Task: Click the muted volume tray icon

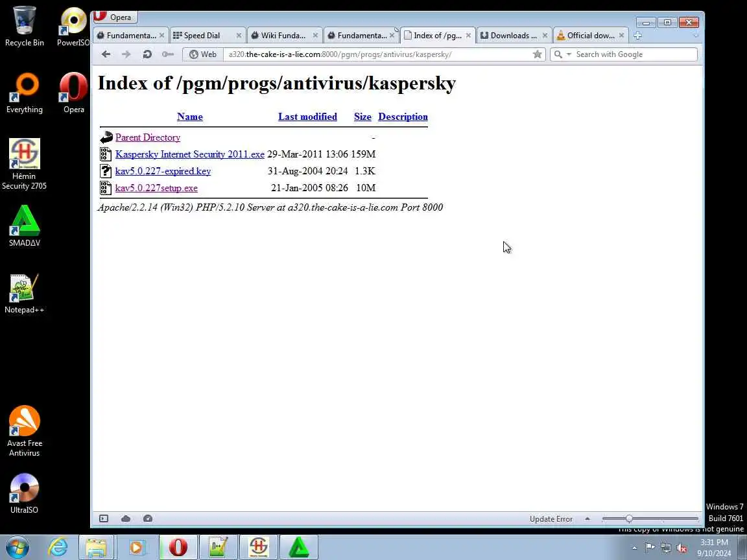Action: pyautogui.click(x=682, y=548)
